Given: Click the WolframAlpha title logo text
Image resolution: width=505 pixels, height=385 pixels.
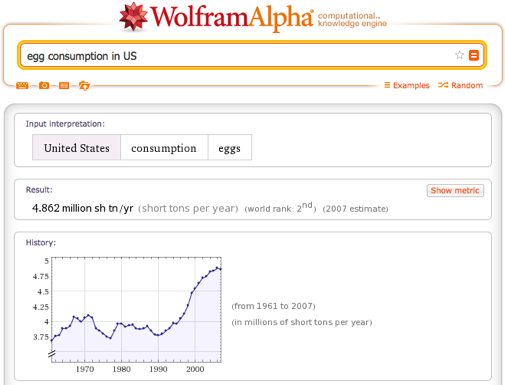Looking at the screenshot, I should click(232, 17).
